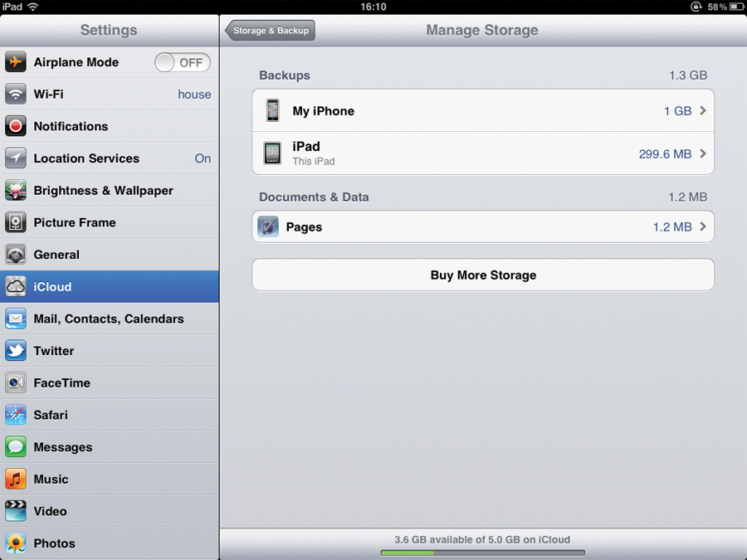Go back to Storage & Backup
This screenshot has height=560, width=747.
coord(270,31)
